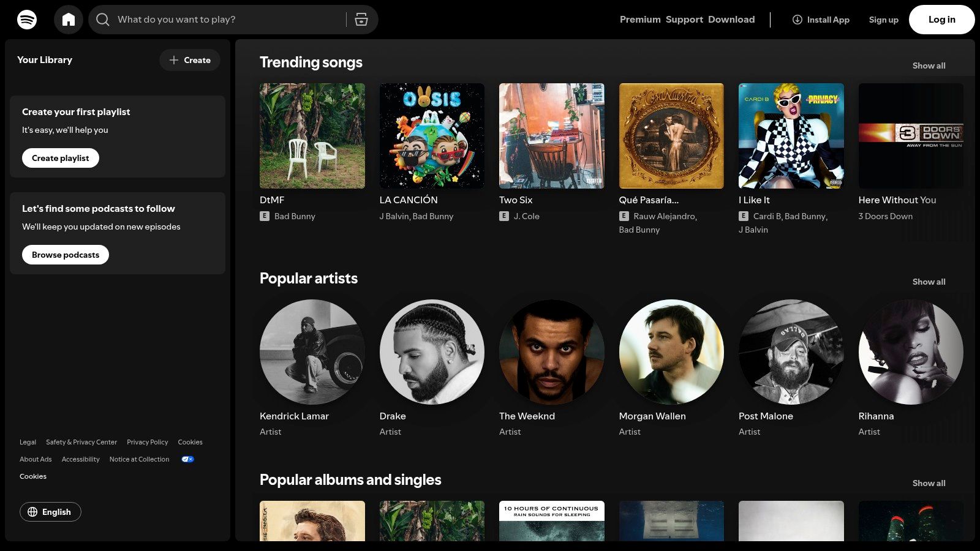Go to Home via house icon
The width and height of the screenshot is (980, 551).
[x=69, y=20]
